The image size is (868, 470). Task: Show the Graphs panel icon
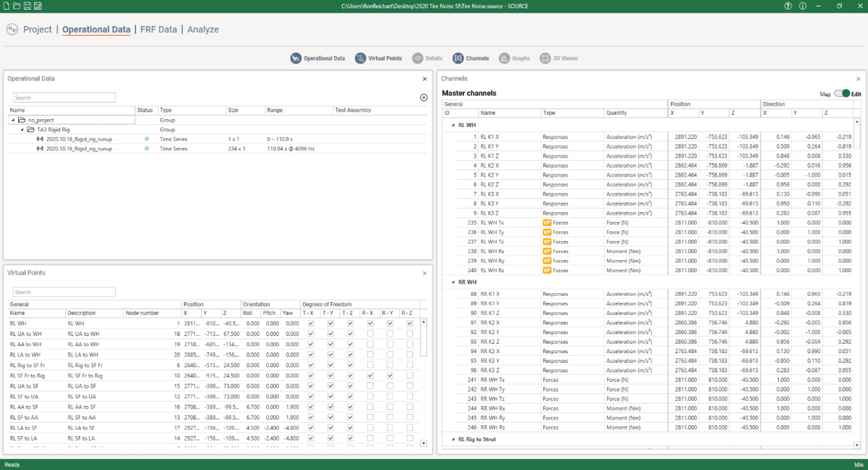pos(504,58)
